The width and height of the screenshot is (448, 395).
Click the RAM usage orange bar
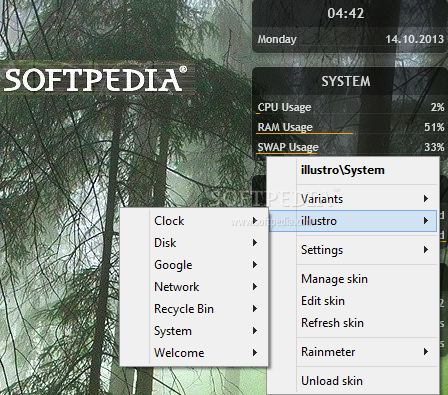[x=304, y=133]
